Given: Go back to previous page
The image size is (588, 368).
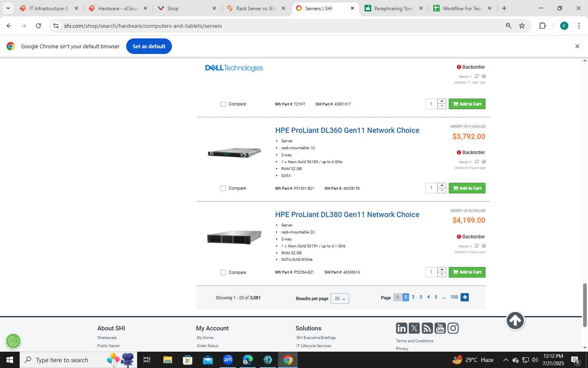Looking at the screenshot, I should pos(9,26).
